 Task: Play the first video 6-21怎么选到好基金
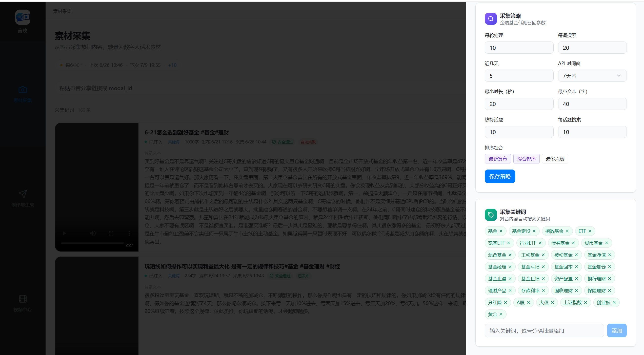tap(64, 233)
